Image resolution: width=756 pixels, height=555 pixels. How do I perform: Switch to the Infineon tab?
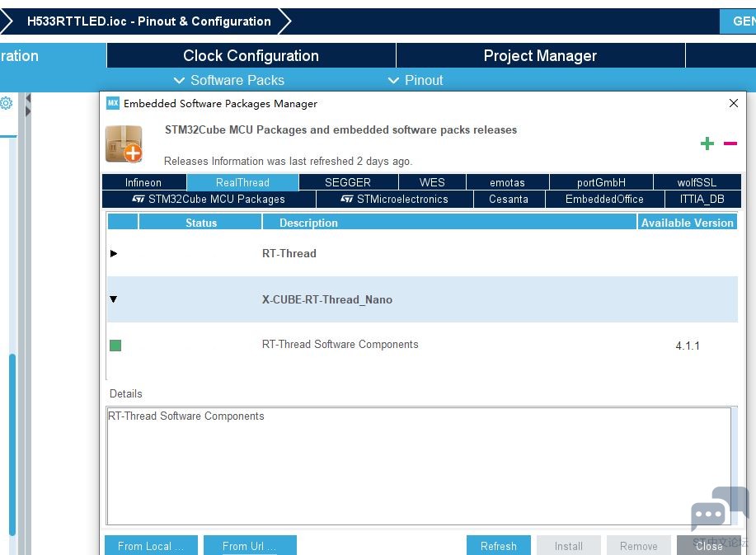pyautogui.click(x=143, y=182)
